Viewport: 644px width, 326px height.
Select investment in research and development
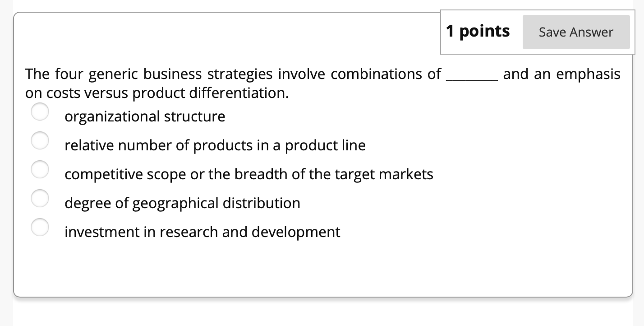(40, 227)
